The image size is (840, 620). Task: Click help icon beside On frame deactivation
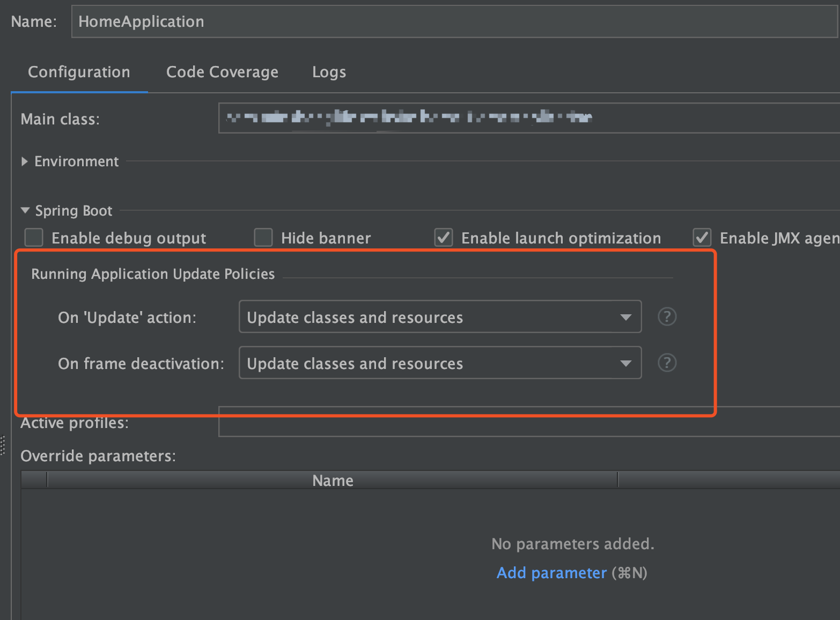[667, 363]
